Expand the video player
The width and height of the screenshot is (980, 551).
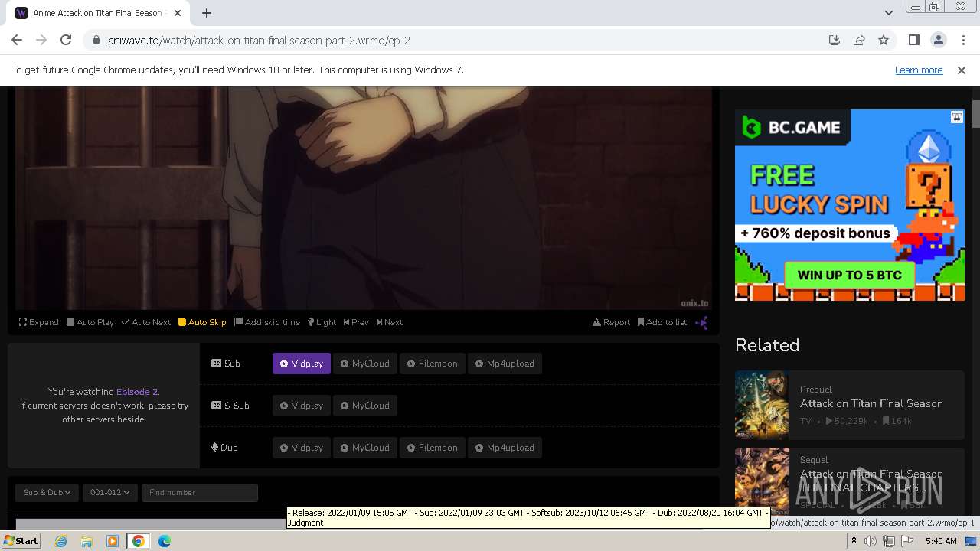click(x=38, y=322)
